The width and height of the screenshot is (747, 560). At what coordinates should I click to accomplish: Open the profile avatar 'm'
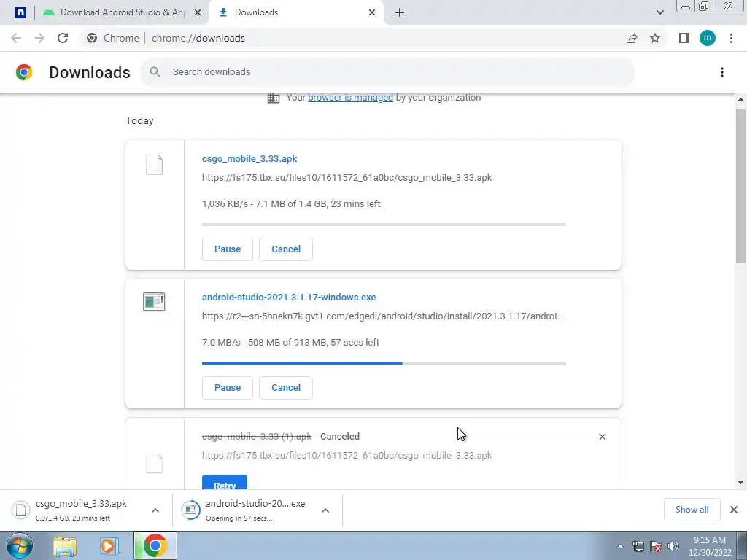point(708,38)
